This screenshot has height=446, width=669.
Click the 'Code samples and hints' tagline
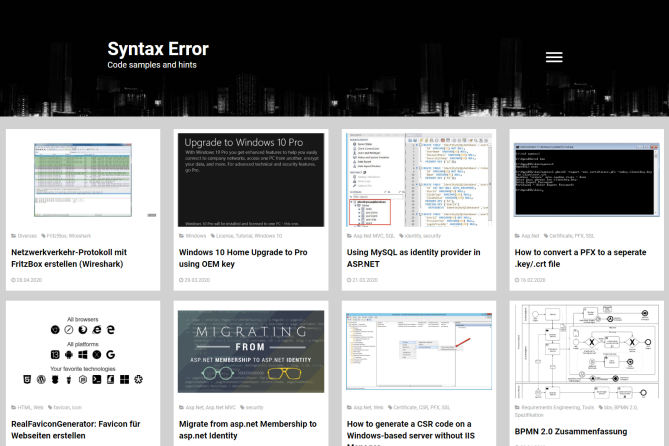pyautogui.click(x=152, y=65)
